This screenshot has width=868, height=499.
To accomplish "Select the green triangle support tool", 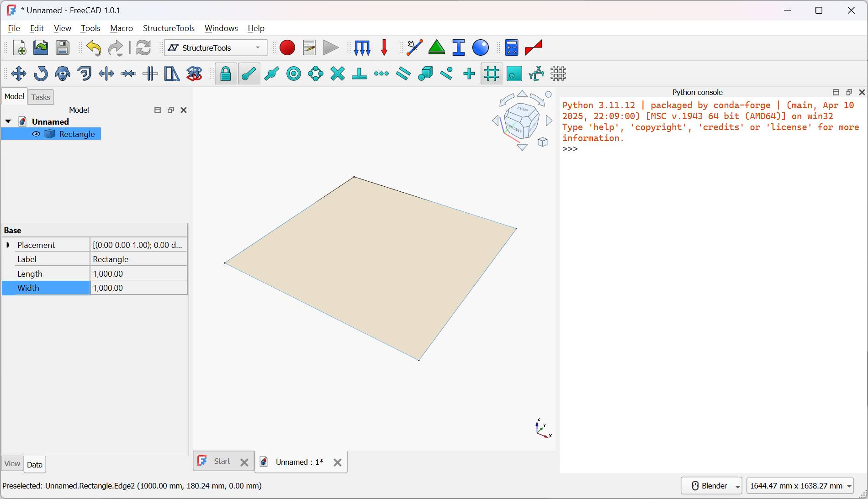I will tap(437, 48).
